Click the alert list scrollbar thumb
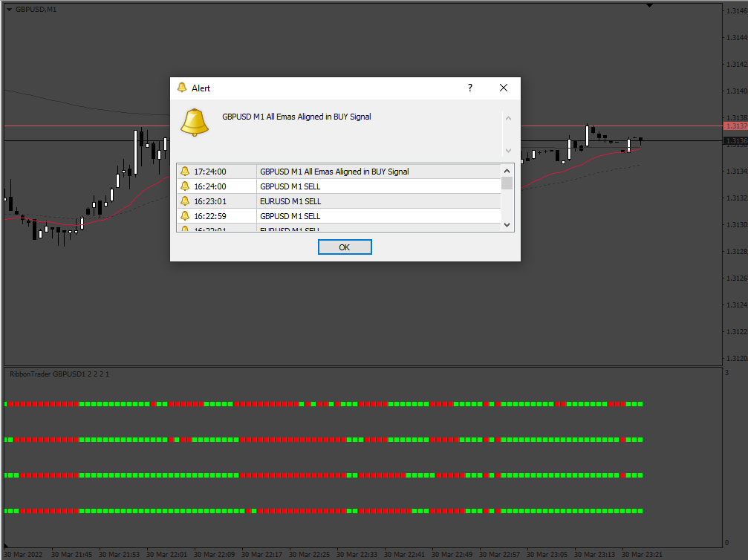Image resolution: width=748 pixels, height=560 pixels. [507, 183]
